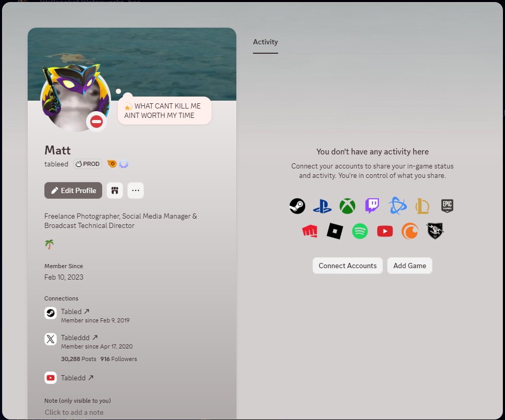505x420 pixels.
Task: Click the palm tree emoji in bio
Action: [x=49, y=245]
